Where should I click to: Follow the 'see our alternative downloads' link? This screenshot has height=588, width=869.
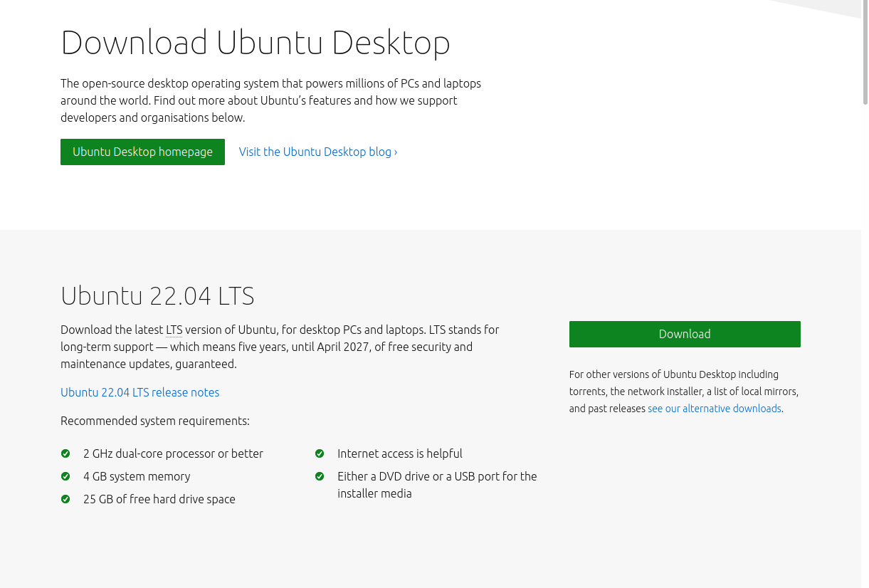point(714,409)
